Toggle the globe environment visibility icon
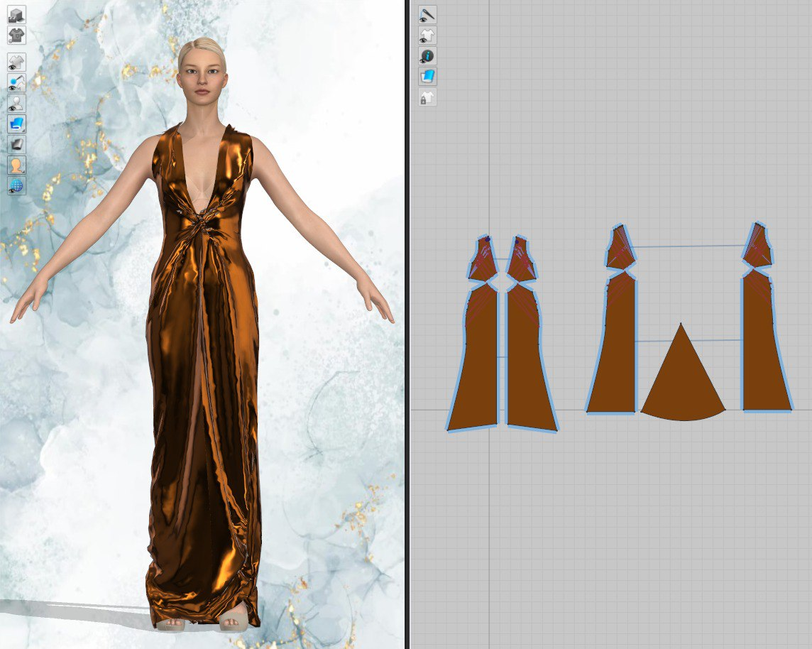The image size is (812, 649). 16,186
